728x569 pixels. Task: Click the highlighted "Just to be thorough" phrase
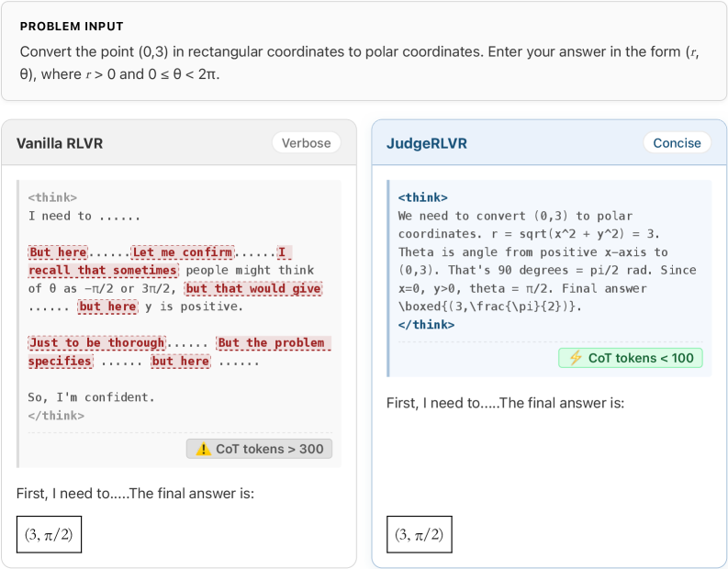pyautogui.click(x=96, y=343)
